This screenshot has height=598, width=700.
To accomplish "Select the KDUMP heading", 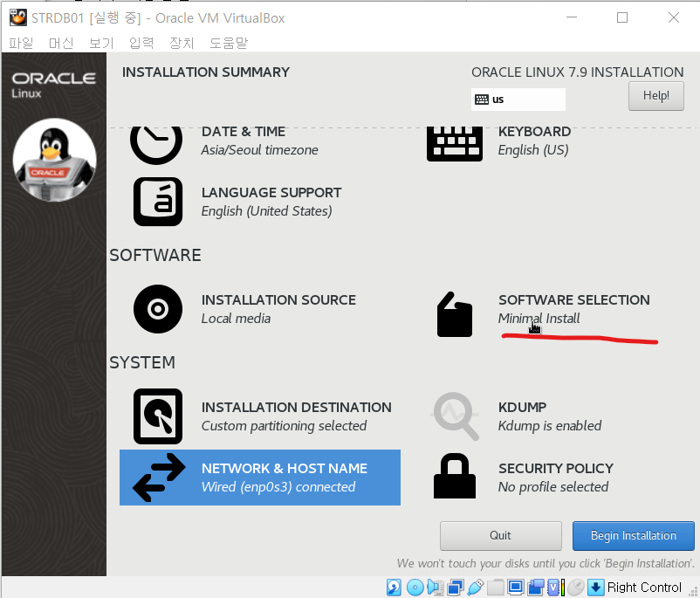I will [x=522, y=408].
